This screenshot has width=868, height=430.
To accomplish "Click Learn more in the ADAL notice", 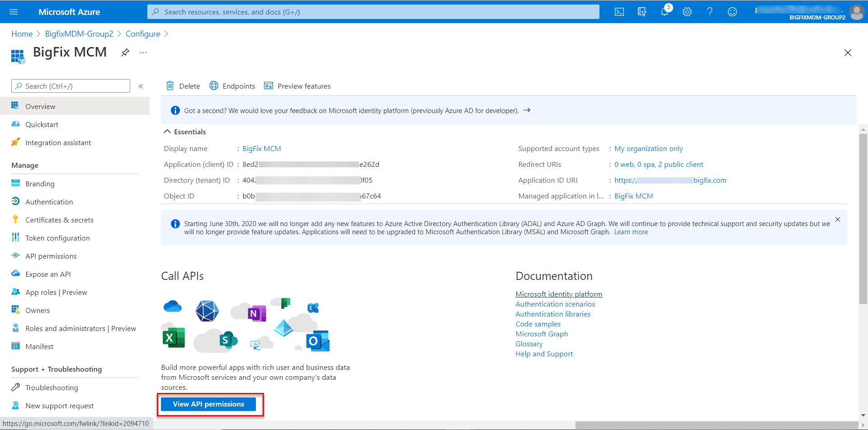I will point(631,232).
